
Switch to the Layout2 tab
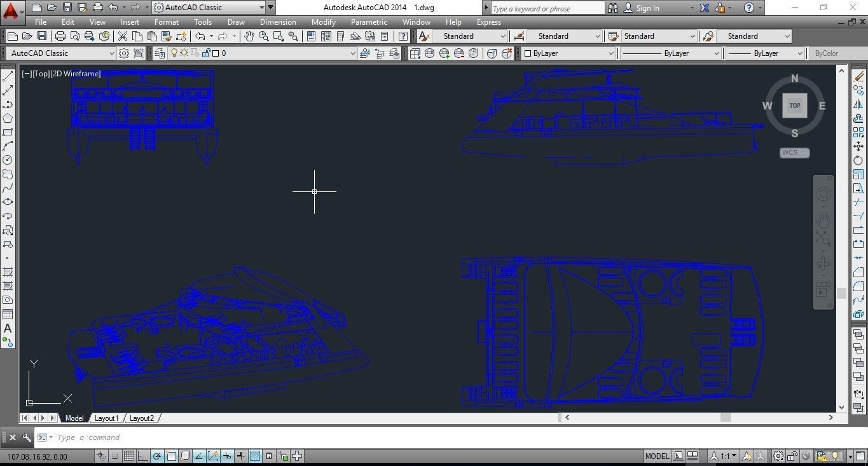tap(141, 418)
